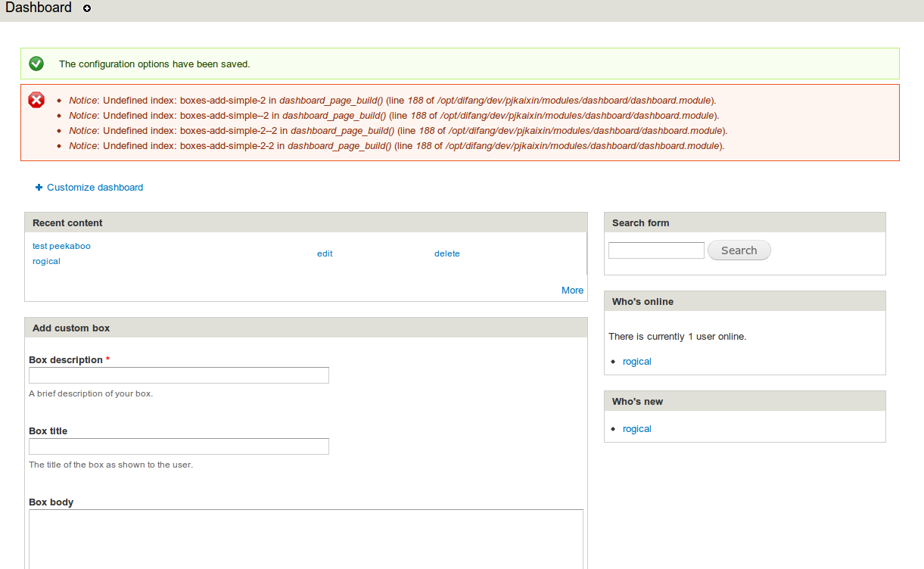Open the 'rogical' recent content link
This screenshot has width=924, height=569.
pos(46,261)
